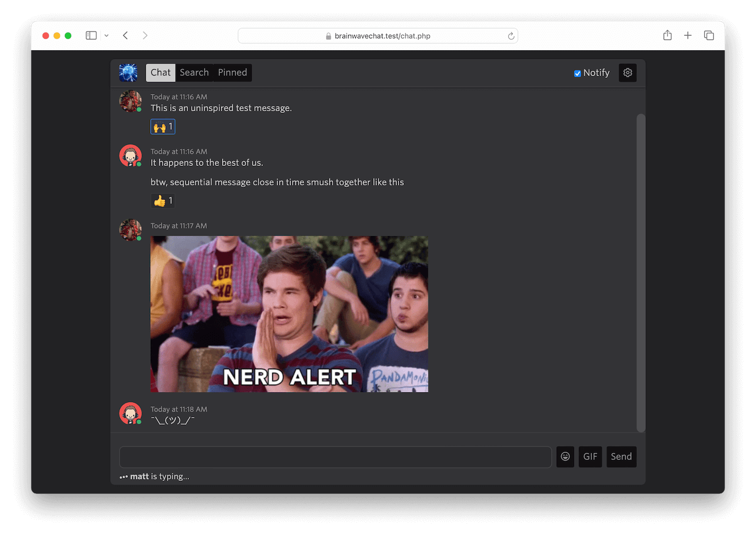Image resolution: width=756 pixels, height=535 pixels.
Task: Click the chat vertical scrollbar
Action: click(641, 273)
